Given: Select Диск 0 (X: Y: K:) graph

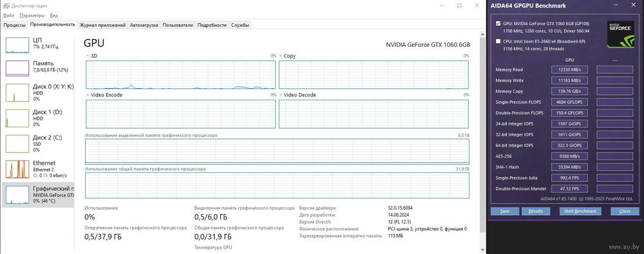Looking at the screenshot, I should (17, 93).
